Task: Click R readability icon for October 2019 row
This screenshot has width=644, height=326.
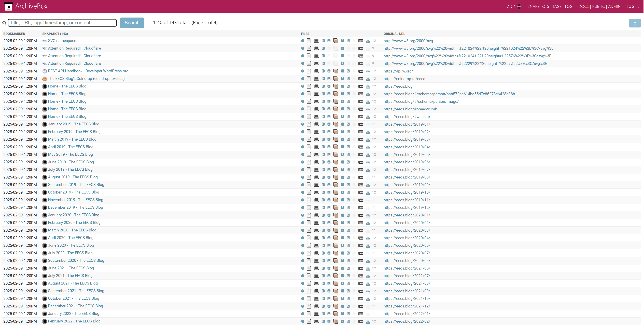Action: point(343,192)
